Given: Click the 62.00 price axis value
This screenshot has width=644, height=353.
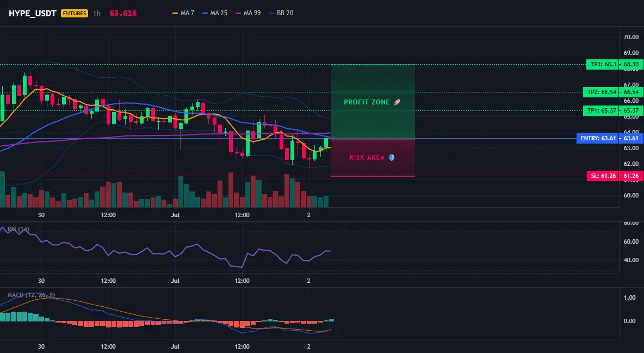Looking at the screenshot, I should click(631, 164).
